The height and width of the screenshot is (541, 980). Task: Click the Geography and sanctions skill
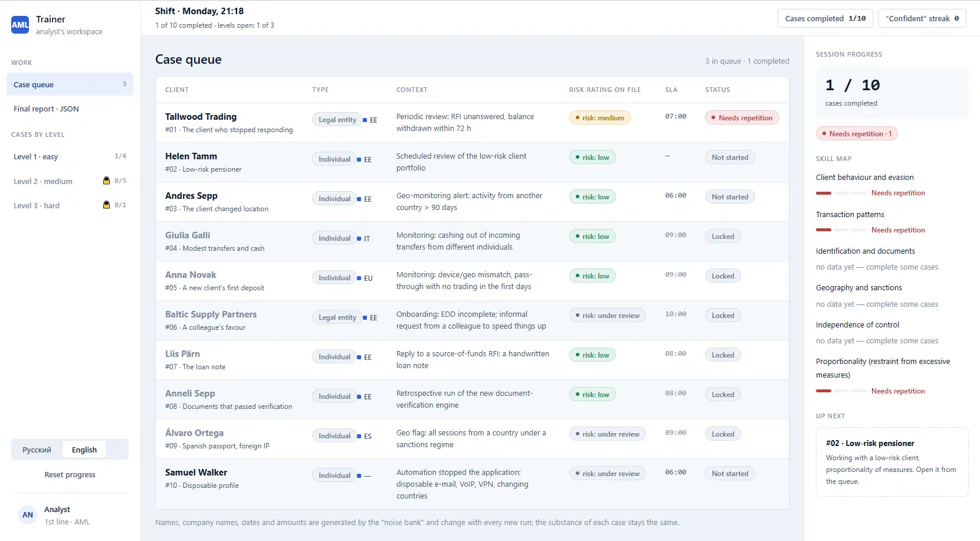(x=858, y=288)
